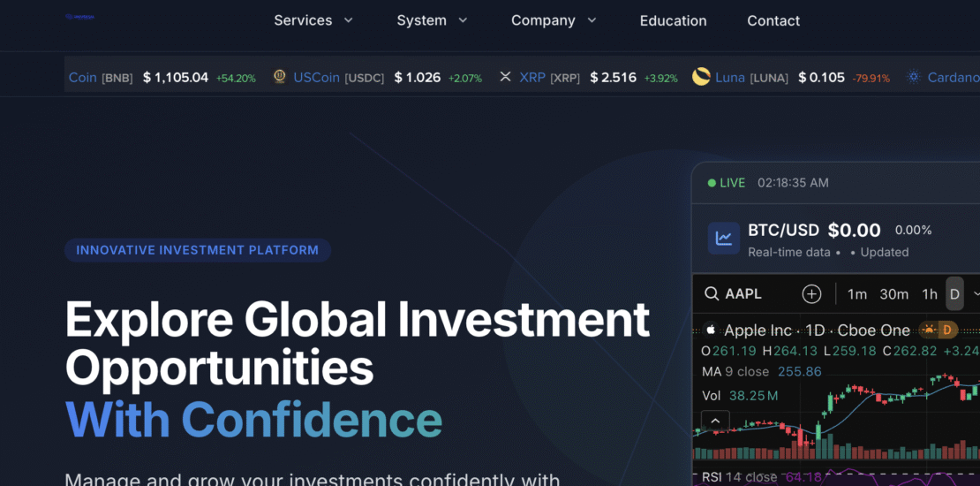980x486 pixels.
Task: Click XRP price $ 2.516
Action: pos(613,78)
